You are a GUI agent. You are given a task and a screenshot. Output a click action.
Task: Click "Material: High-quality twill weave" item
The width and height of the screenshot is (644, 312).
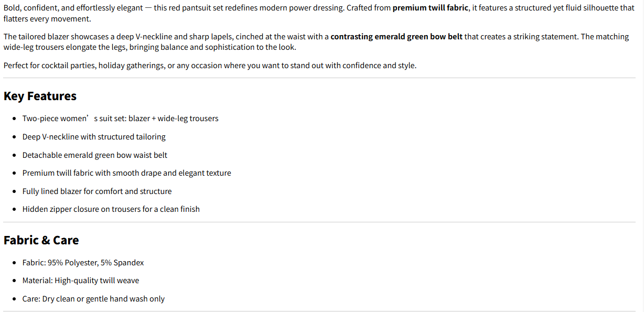pos(81,281)
